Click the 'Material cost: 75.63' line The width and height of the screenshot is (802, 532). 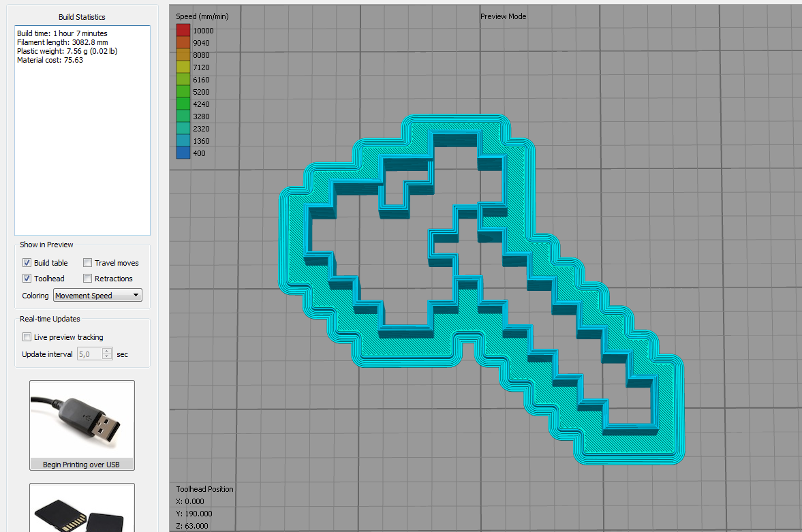(x=50, y=61)
